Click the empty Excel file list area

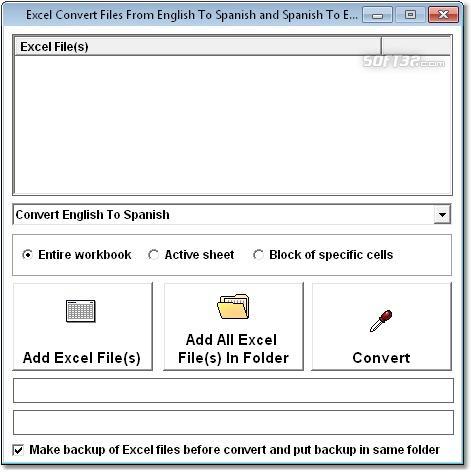tap(232, 125)
